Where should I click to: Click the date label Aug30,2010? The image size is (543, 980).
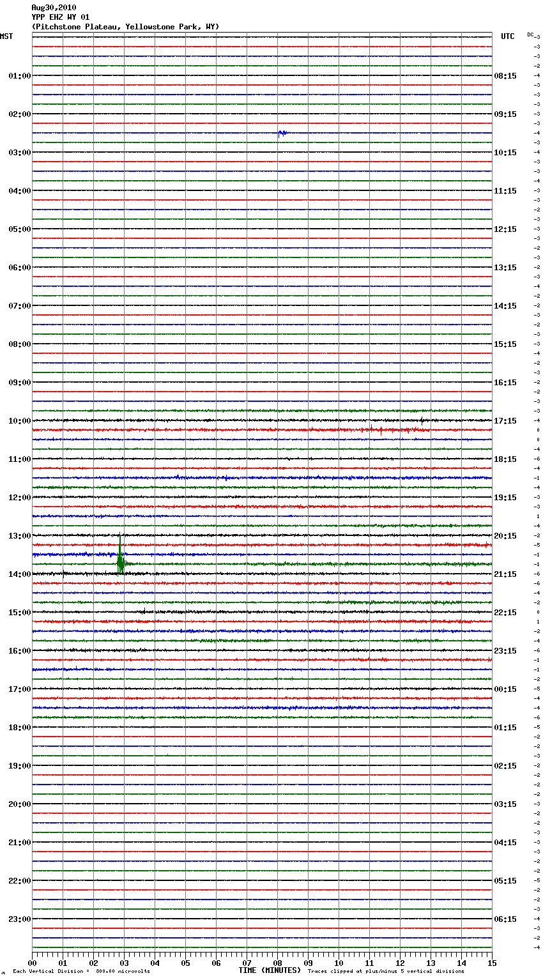coord(54,8)
